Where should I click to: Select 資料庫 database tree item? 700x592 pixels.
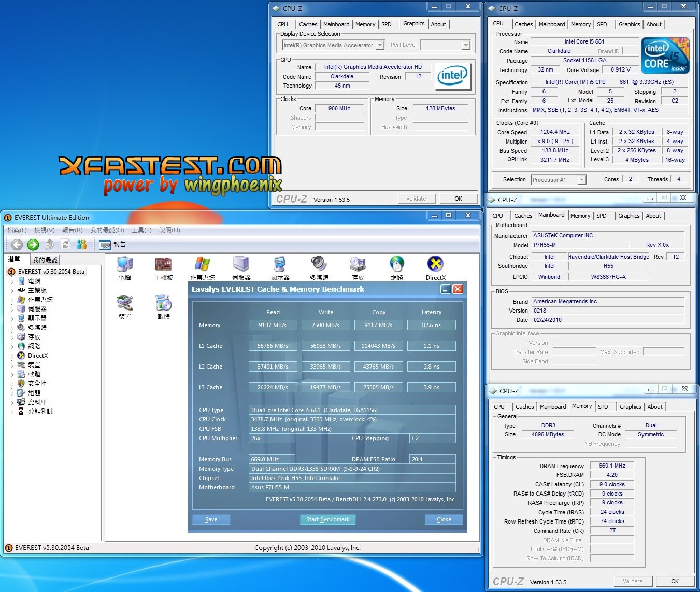pos(37,402)
